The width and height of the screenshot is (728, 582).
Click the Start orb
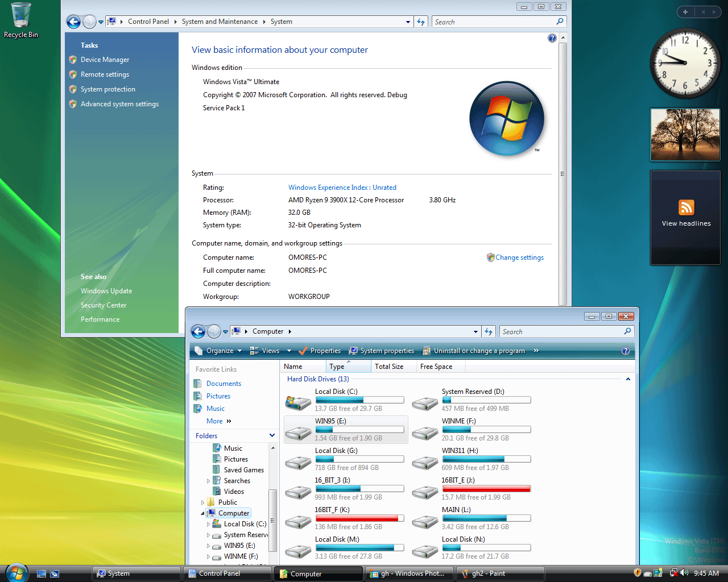pos(16,573)
